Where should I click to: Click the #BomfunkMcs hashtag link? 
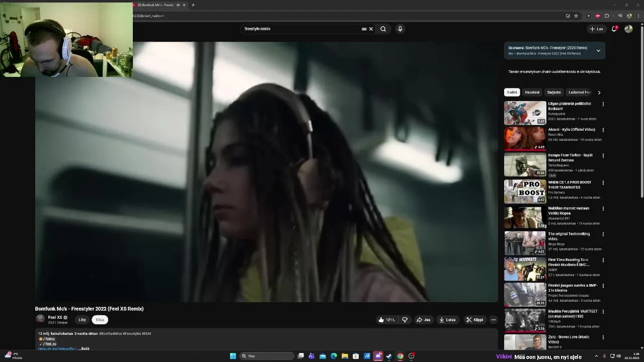coord(110,333)
